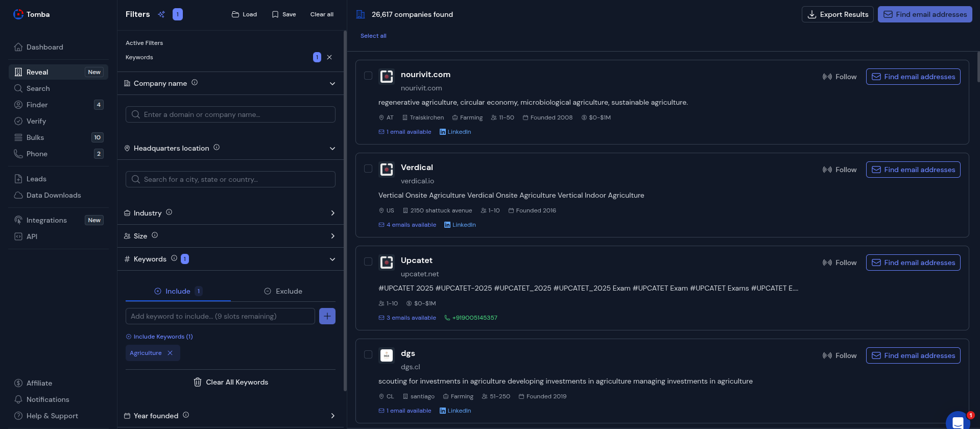Click the AI sparkle icon beside Filters
980x429 pixels.
[161, 14]
